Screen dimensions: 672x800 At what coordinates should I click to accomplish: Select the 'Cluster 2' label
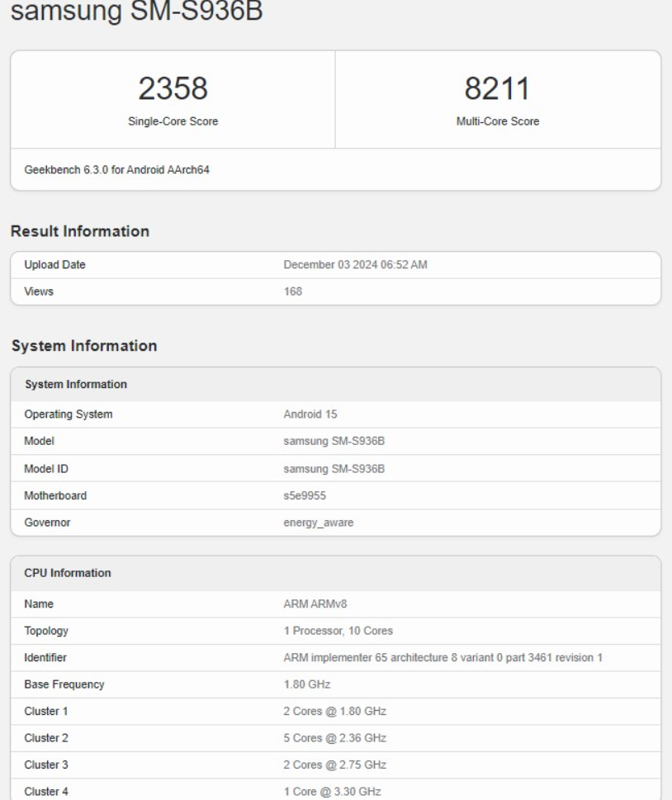pos(46,738)
